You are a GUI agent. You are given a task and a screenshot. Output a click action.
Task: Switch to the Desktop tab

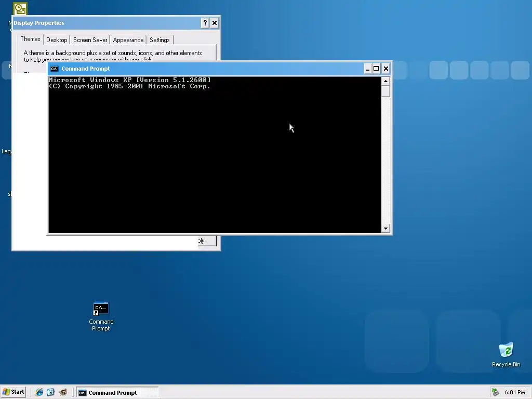pos(57,40)
